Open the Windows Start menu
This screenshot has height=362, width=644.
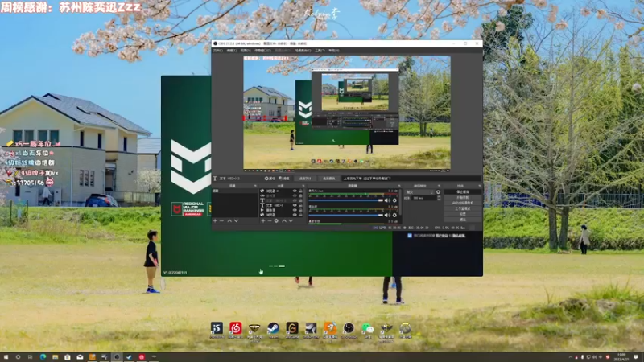tap(6, 357)
